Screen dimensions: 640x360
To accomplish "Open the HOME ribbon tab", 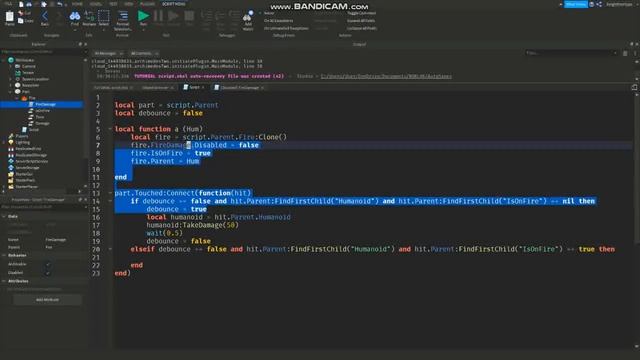I will click(x=77, y=4).
